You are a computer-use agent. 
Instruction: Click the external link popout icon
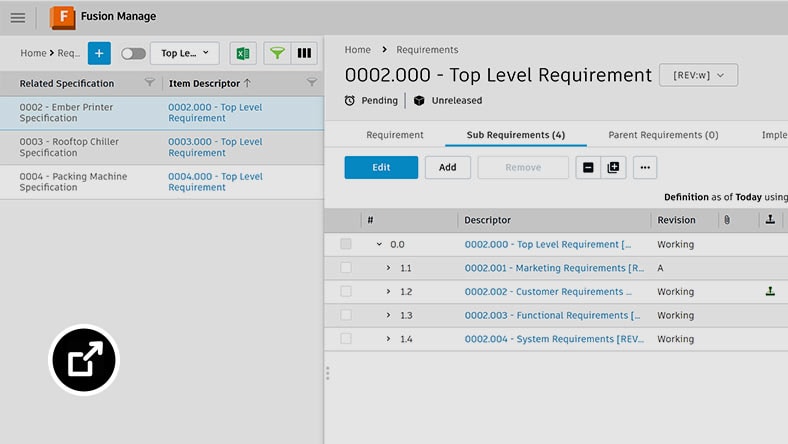click(84, 360)
